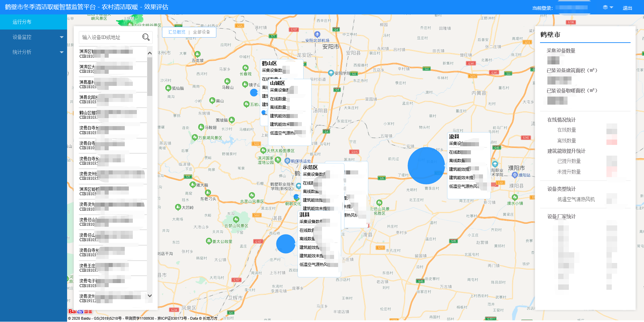This screenshot has width=644, height=322.
Task: Click the device list scrollbar thumb
Action: click(150, 77)
